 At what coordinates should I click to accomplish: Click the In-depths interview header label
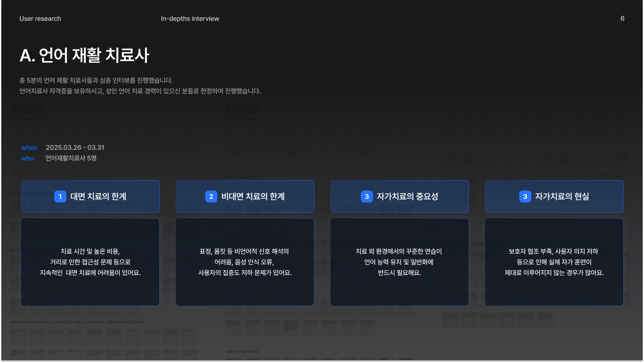tap(190, 19)
